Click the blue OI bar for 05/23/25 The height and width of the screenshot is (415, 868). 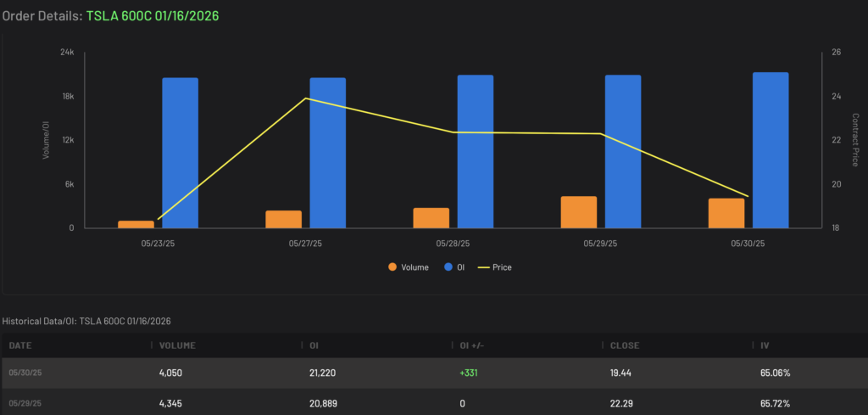pyautogui.click(x=180, y=153)
